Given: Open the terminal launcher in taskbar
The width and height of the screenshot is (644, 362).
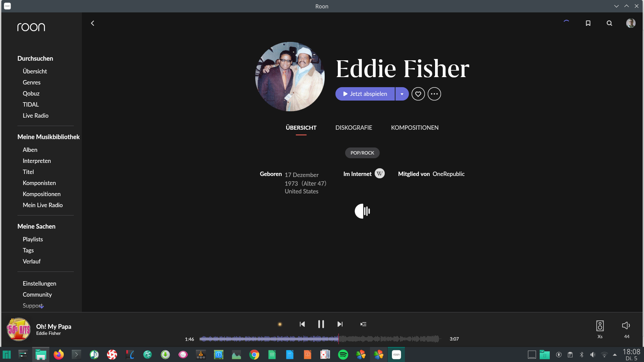Looking at the screenshot, I should 76,355.
